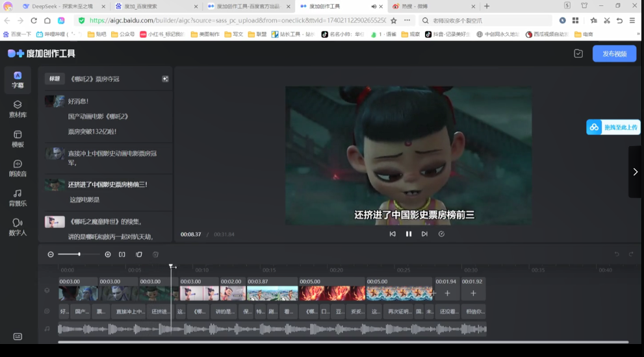The height and width of the screenshot is (357, 644).
Task: Select subtitle line 这部电影是
Action: [84, 200]
